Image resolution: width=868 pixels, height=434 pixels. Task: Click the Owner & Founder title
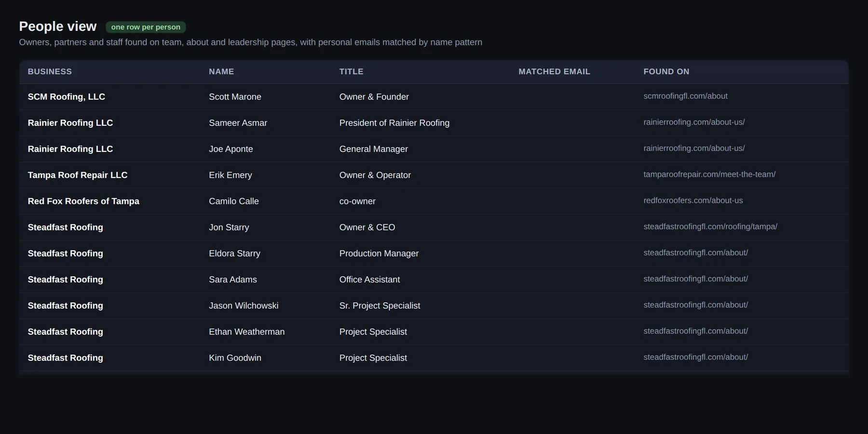pos(374,97)
